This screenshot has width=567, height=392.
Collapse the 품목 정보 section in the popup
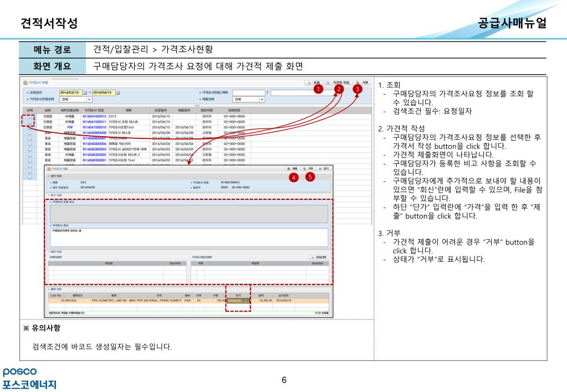[x=49, y=290]
